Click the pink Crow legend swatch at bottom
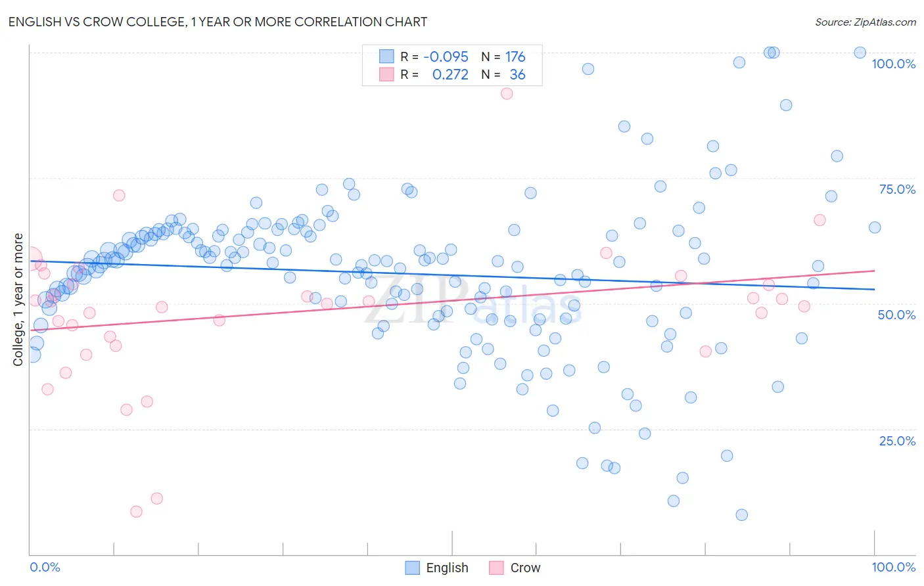 point(496,568)
